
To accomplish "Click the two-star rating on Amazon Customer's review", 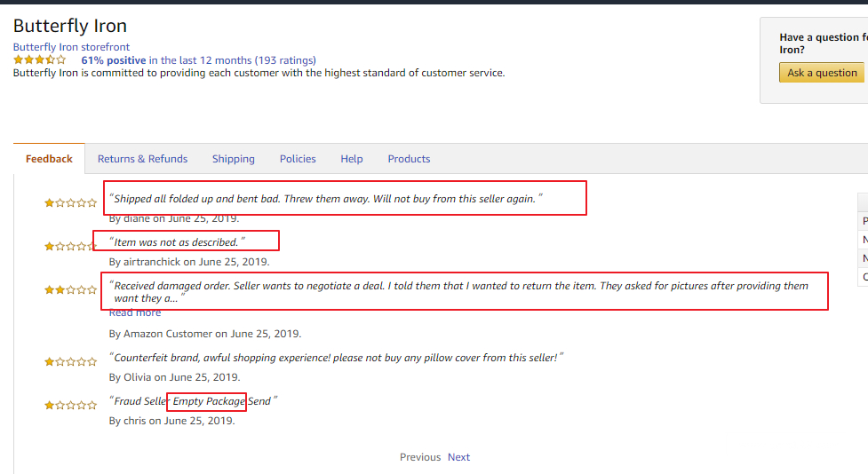I will click(x=71, y=290).
